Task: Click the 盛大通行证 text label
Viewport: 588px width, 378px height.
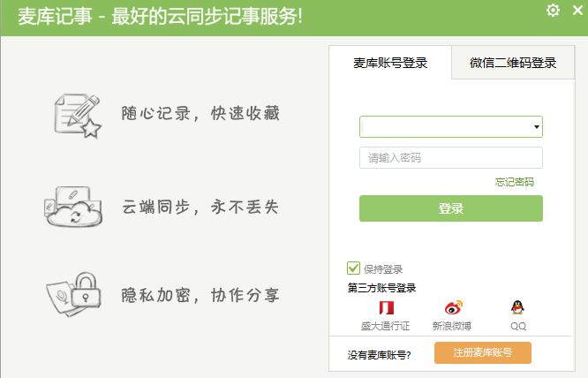Action: [x=386, y=326]
